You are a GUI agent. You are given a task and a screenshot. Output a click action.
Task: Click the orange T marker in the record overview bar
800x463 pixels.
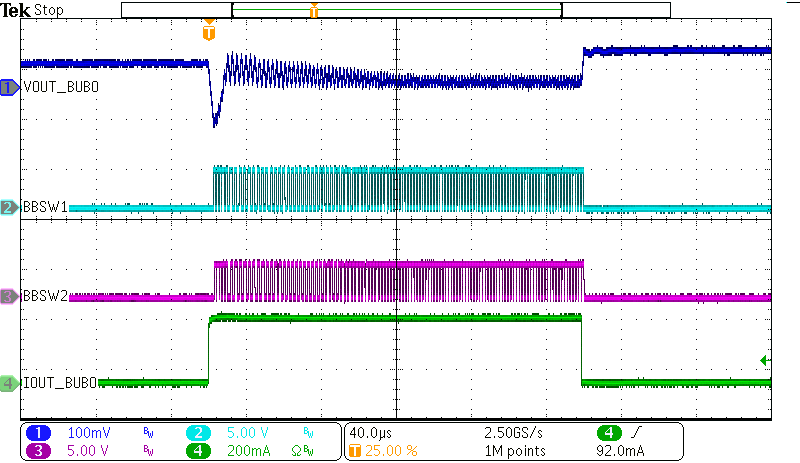pos(314,11)
